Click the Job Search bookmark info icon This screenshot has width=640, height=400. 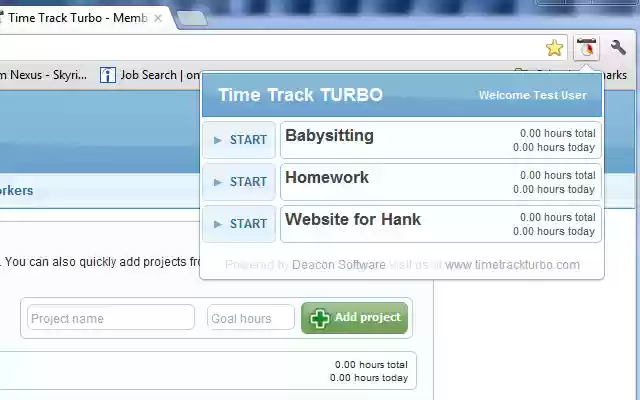click(x=108, y=75)
